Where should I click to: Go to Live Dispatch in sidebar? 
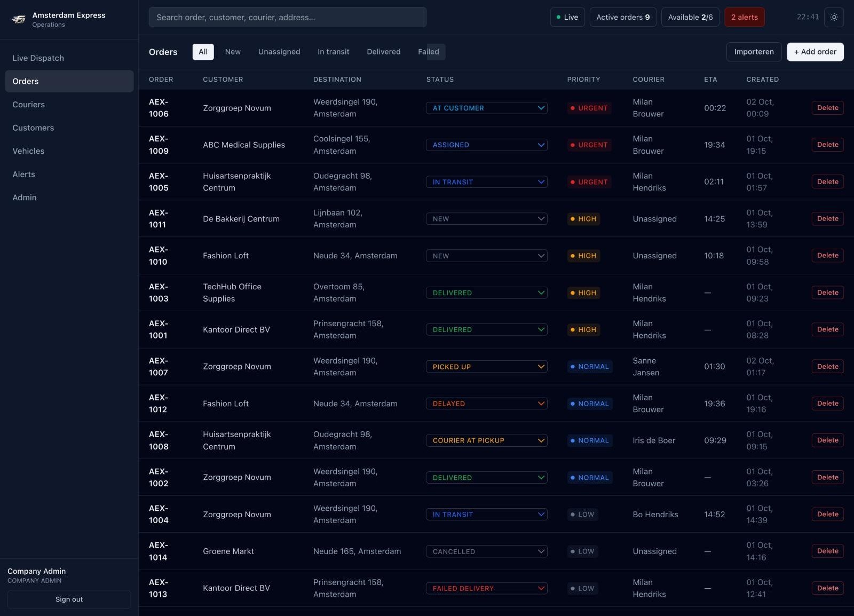69,58
